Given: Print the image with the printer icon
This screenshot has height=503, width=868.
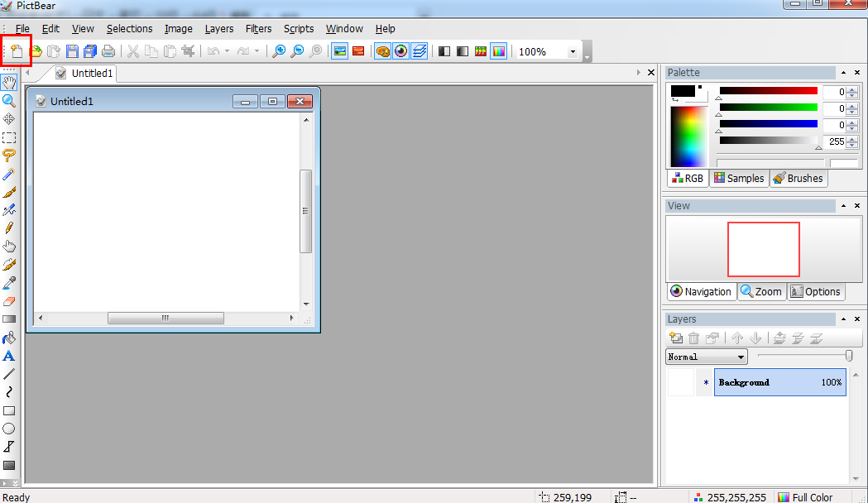Looking at the screenshot, I should pyautogui.click(x=108, y=51).
